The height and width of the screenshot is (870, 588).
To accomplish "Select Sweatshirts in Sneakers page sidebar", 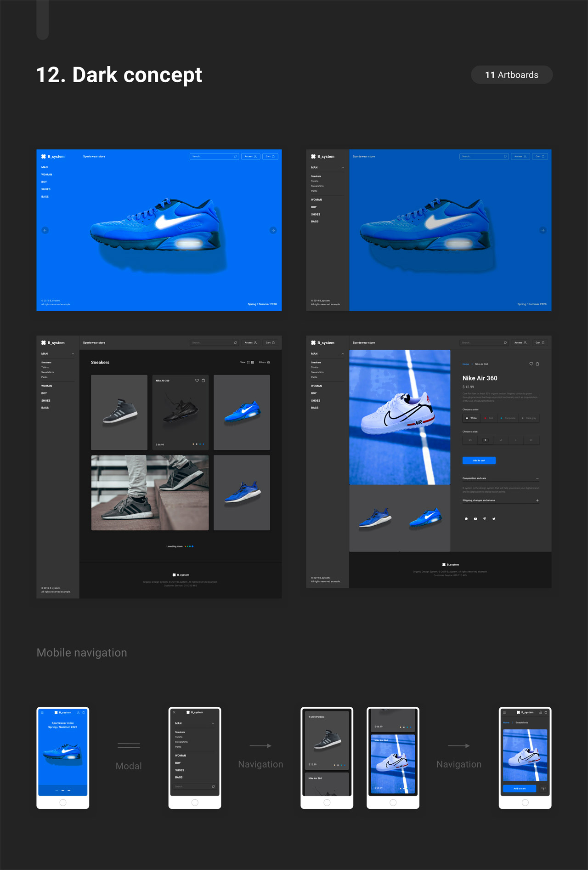I will [47, 372].
